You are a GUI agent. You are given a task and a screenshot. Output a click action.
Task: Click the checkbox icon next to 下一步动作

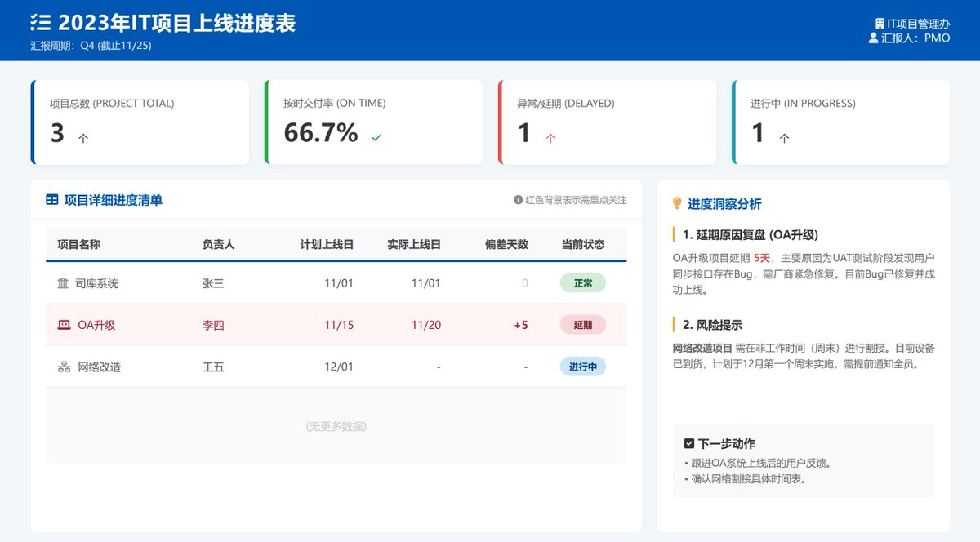pyautogui.click(x=689, y=444)
